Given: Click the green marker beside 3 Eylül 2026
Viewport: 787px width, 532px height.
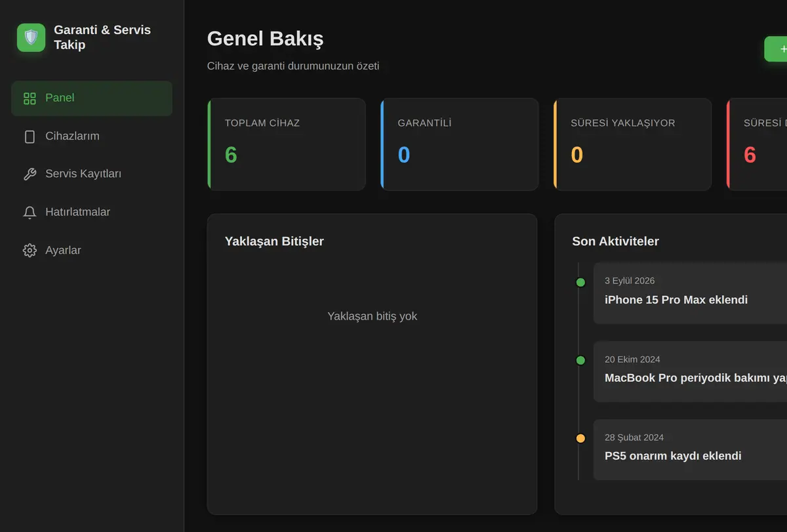Looking at the screenshot, I should pos(580,282).
